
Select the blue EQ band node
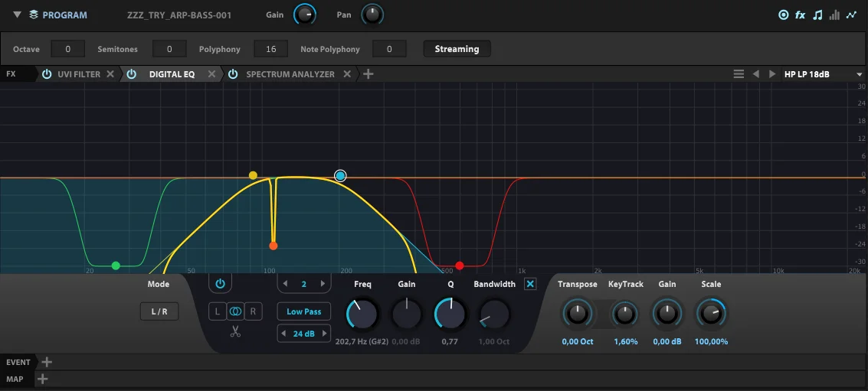pos(340,176)
